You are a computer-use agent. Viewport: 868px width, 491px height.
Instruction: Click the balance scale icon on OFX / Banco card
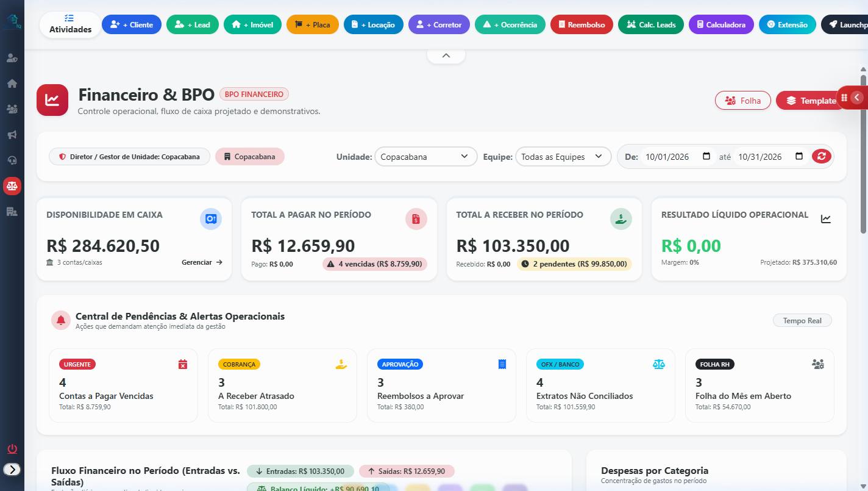(x=659, y=364)
